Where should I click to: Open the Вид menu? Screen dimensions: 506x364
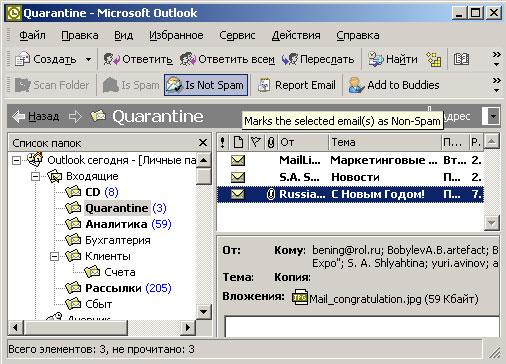coord(123,35)
